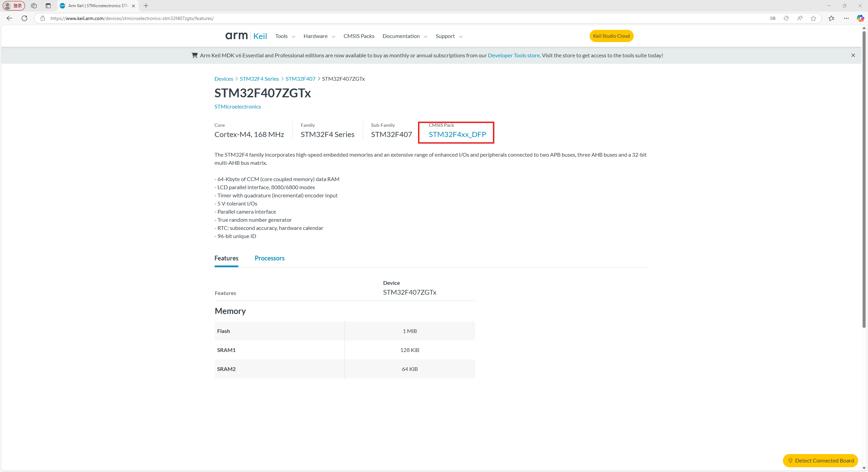Click the 128 KiB value
The width and height of the screenshot is (868, 472).
[410, 350]
